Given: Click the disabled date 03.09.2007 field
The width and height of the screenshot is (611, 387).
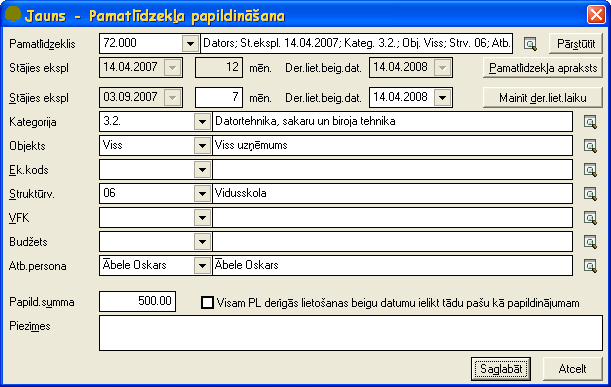Looking at the screenshot, I should (x=141, y=97).
